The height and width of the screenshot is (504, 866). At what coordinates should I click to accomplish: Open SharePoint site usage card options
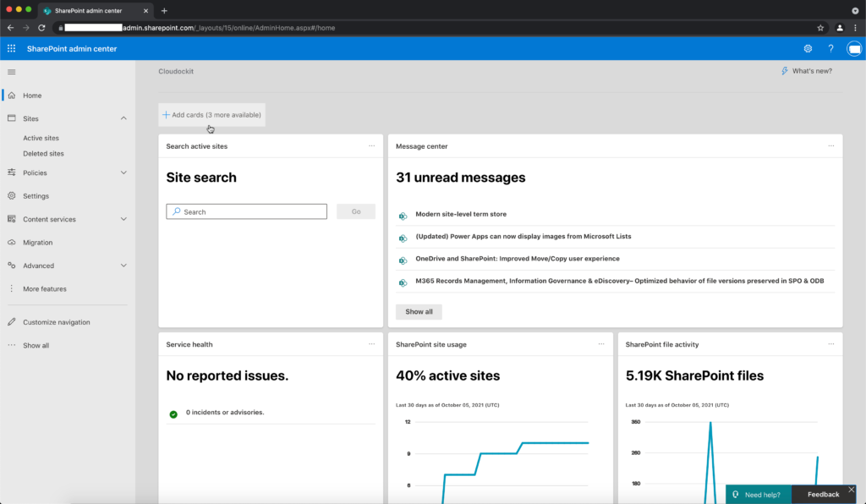[x=601, y=344]
